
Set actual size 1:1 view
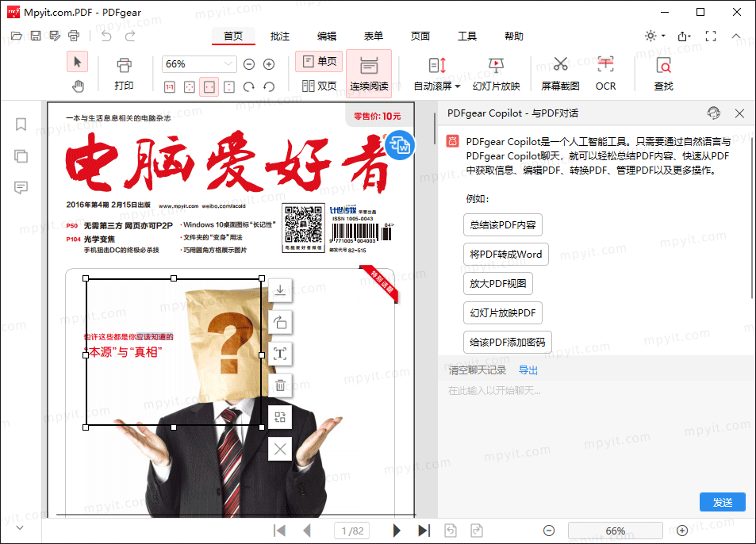coord(170,86)
